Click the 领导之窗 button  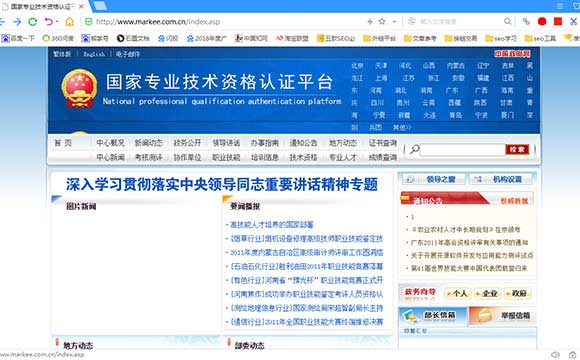(x=434, y=179)
